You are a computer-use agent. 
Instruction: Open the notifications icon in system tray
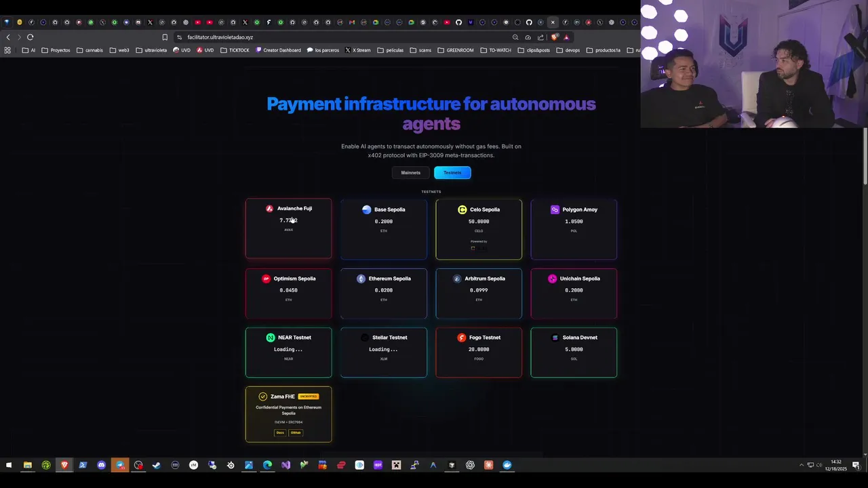856,465
